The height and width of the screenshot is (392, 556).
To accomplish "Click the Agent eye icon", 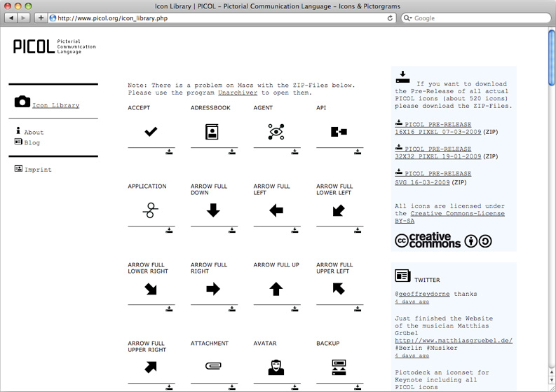I will [x=276, y=132].
